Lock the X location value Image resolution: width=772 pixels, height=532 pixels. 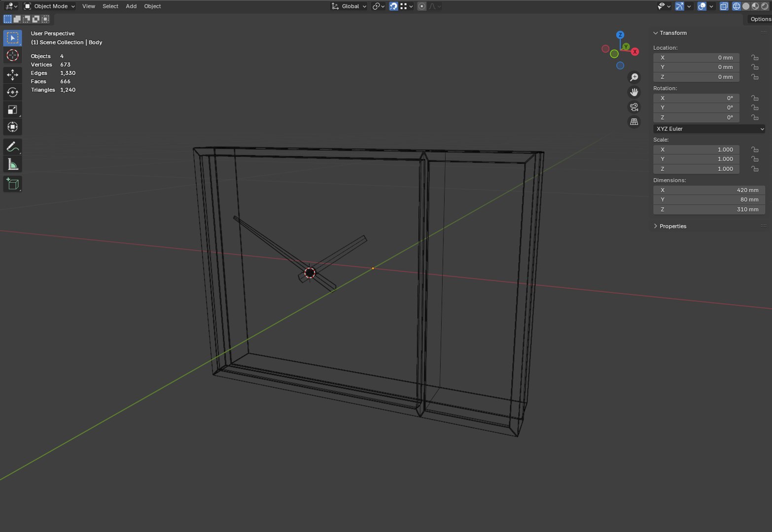click(x=755, y=58)
